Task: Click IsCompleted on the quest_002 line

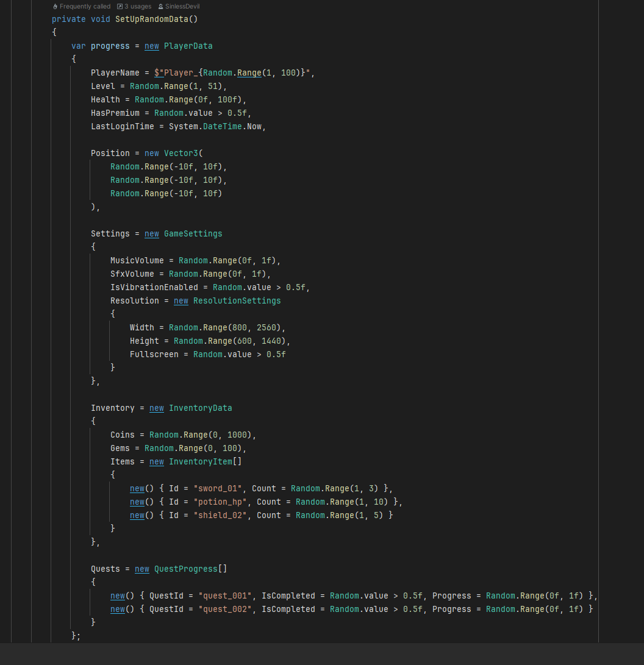Action: tap(288, 610)
